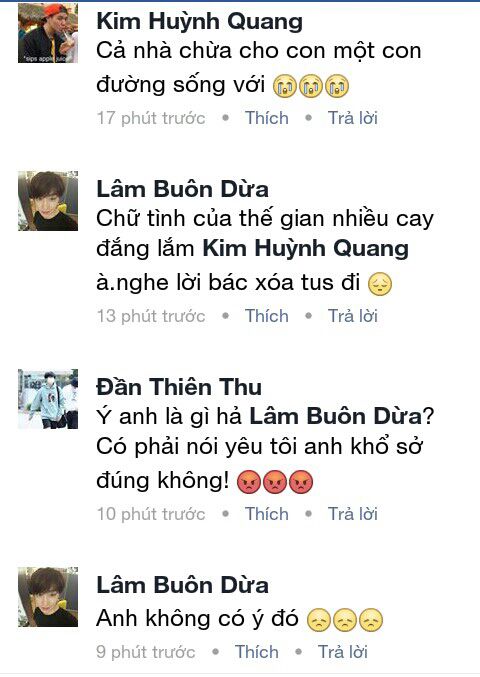
Task: Click the name Đàn Thiên Thu
Action: (179, 387)
